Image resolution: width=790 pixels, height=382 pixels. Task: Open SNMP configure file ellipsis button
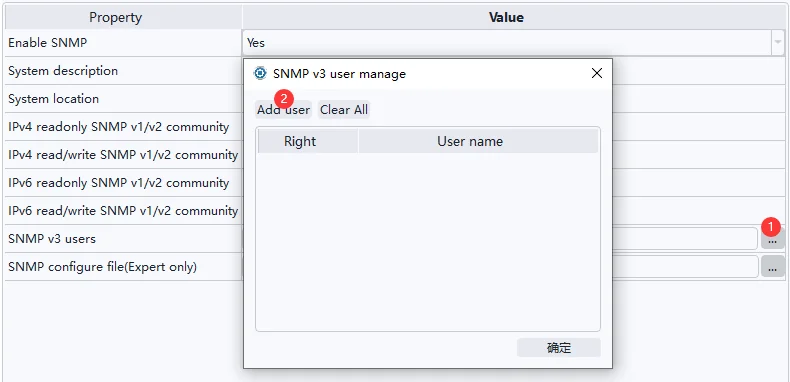[772, 267]
